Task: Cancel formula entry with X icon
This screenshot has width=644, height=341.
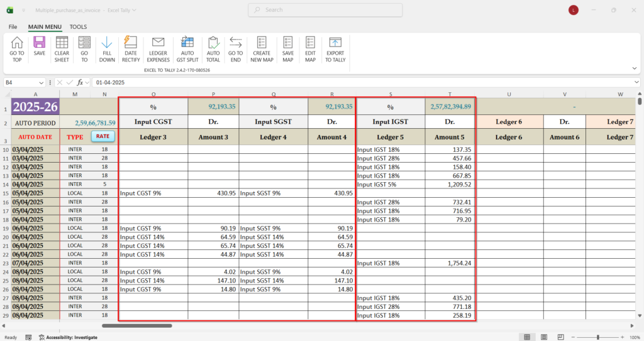Action: [x=60, y=82]
